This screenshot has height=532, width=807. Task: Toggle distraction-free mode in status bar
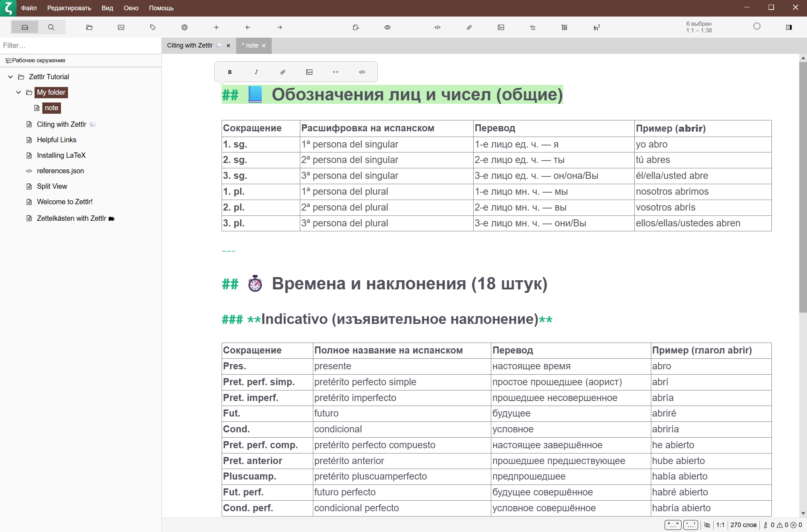pyautogui.click(x=707, y=525)
